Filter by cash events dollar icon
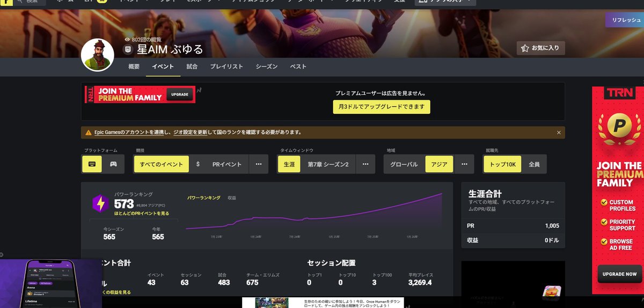The width and height of the screenshot is (644, 308). 198,164
